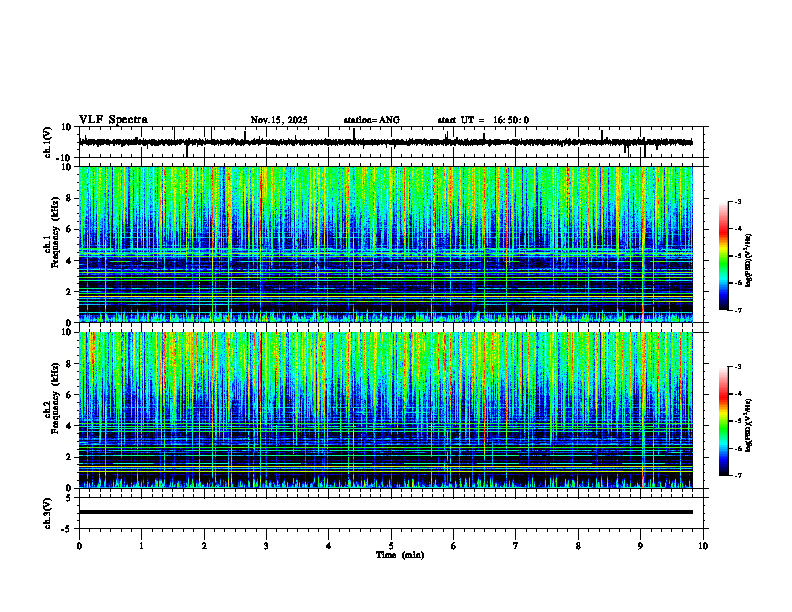Screen dimensions: 792x612
Task: Click the ch.1 "Frequency (kHz)" axis label
Action: click(x=54, y=232)
